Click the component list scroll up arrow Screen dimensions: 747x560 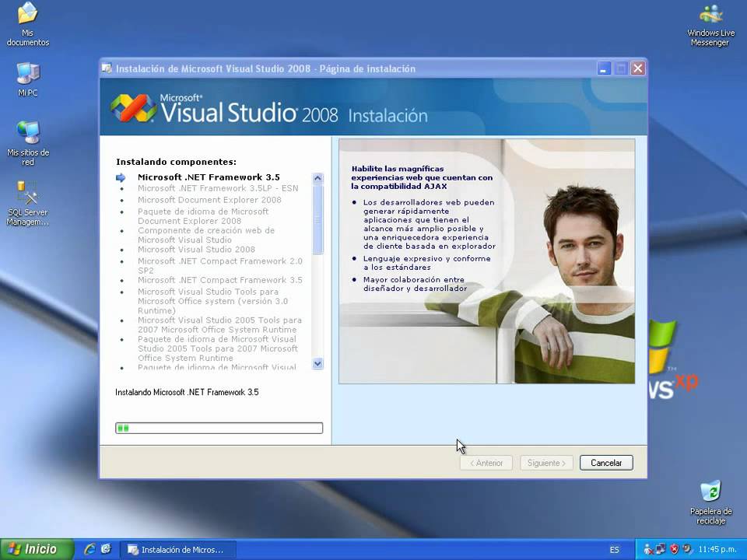click(x=317, y=179)
